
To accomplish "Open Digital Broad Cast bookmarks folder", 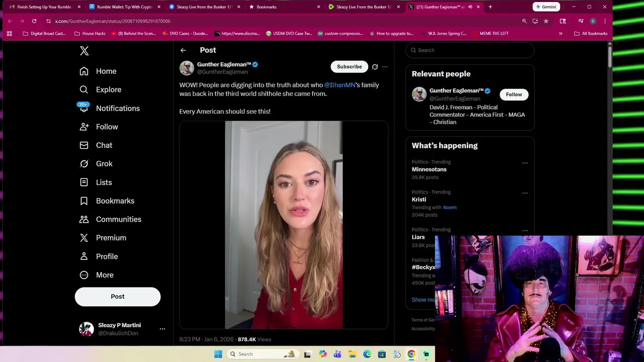I will (x=44, y=33).
